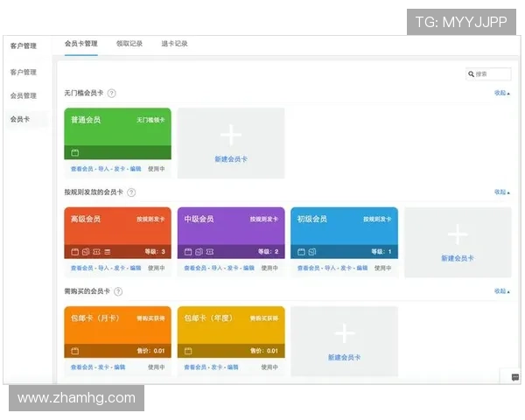Click plus to add card under 需购买的会员卡
Image resolution: width=525 pixels, height=420 pixels.
[x=344, y=333]
